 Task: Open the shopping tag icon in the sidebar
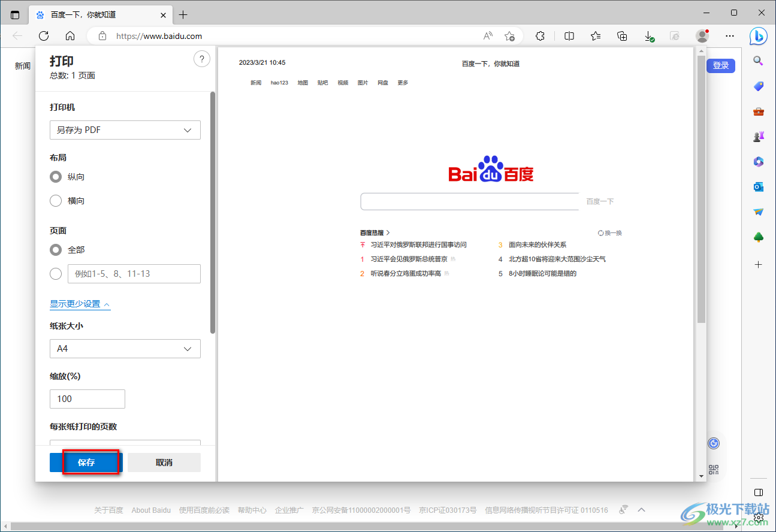(x=758, y=86)
